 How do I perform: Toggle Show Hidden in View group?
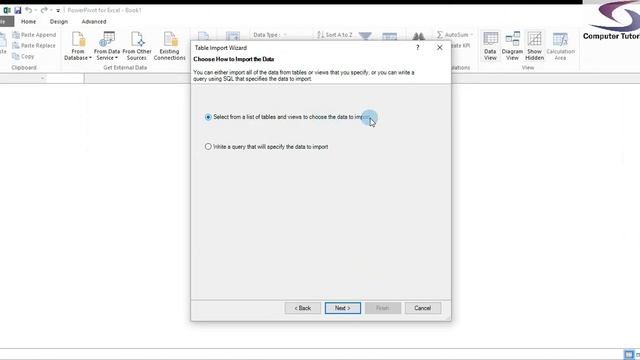[534, 46]
